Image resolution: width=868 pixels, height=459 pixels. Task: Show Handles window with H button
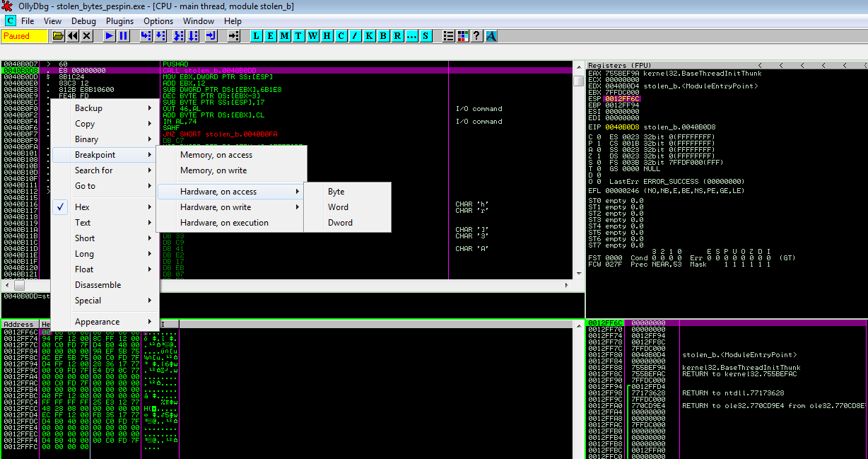(327, 35)
